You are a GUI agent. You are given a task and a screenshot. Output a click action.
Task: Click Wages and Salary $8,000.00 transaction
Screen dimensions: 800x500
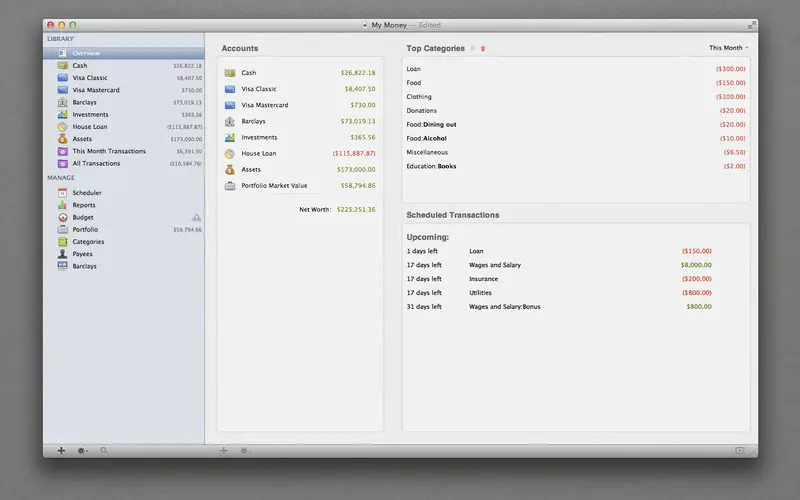559,265
